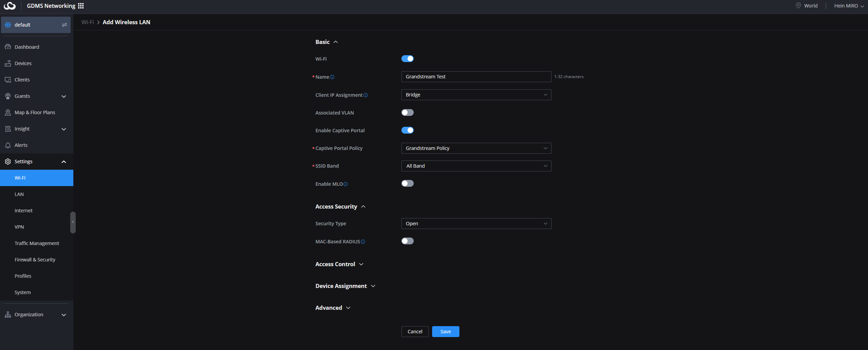
Task: Click the info icon beside Client IP Assignment
Action: pyautogui.click(x=366, y=95)
